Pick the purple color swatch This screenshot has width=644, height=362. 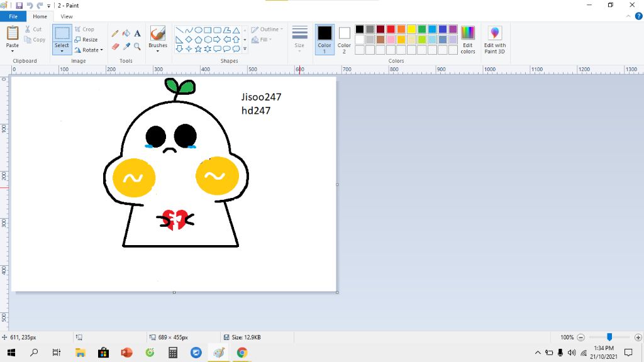coord(453,29)
